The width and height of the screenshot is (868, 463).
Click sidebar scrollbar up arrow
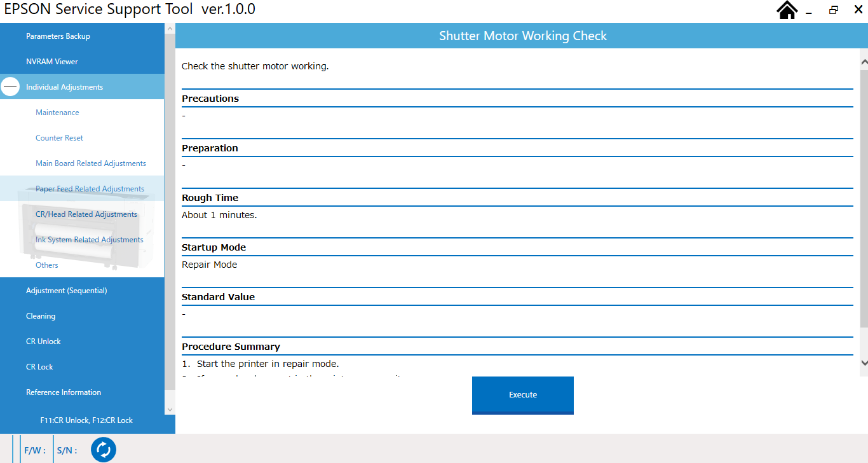coord(170,29)
